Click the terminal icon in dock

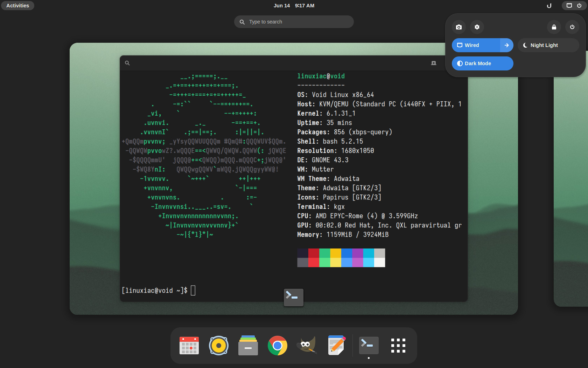[x=369, y=346]
